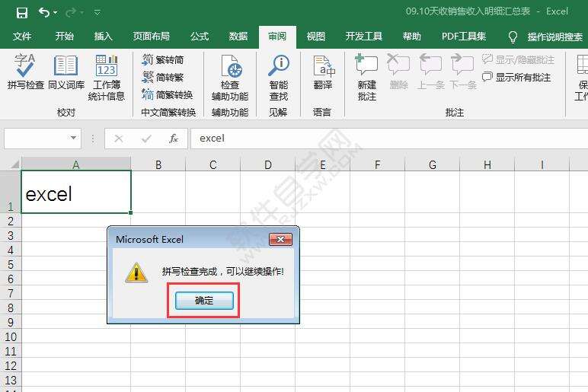
Task: Select column F header
Action: tap(377, 165)
